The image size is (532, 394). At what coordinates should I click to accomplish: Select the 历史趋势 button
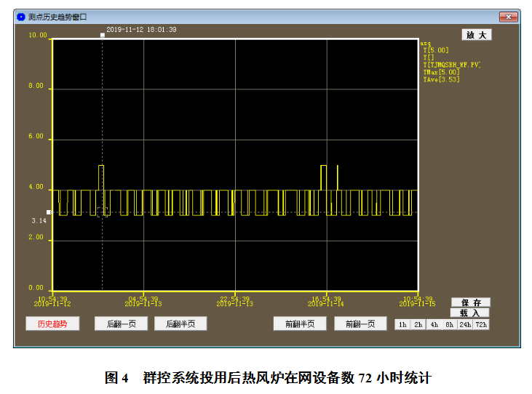pyautogui.click(x=52, y=324)
